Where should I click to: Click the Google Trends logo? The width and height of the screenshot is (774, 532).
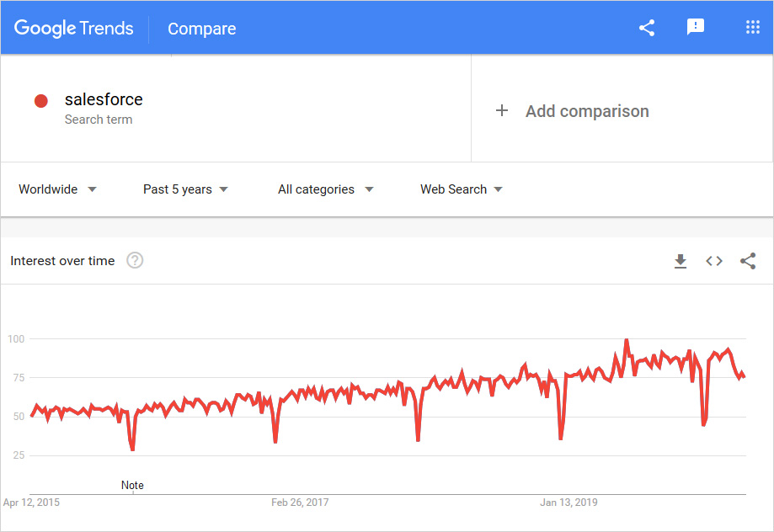click(x=74, y=28)
